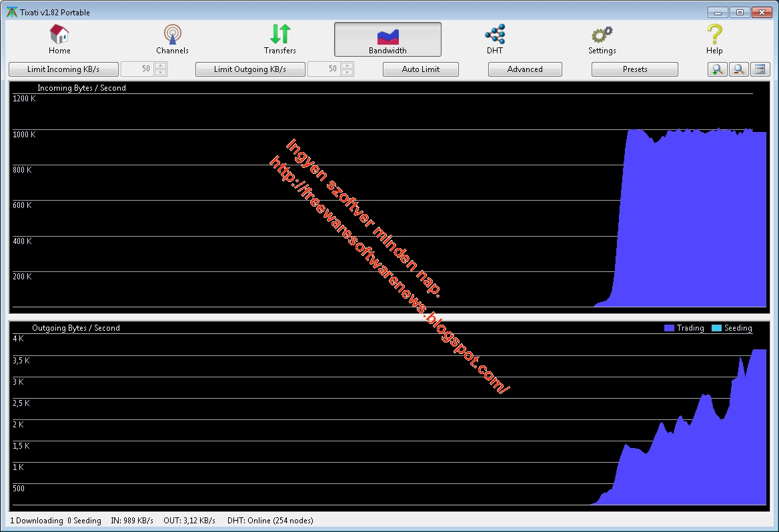This screenshot has width=779, height=532.
Task: Open the Home view
Action: (x=59, y=39)
